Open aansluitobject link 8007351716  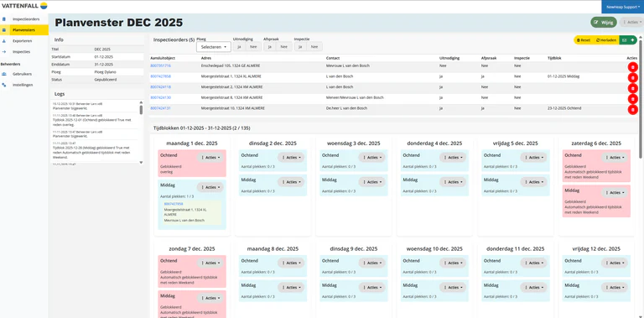pyautogui.click(x=161, y=65)
